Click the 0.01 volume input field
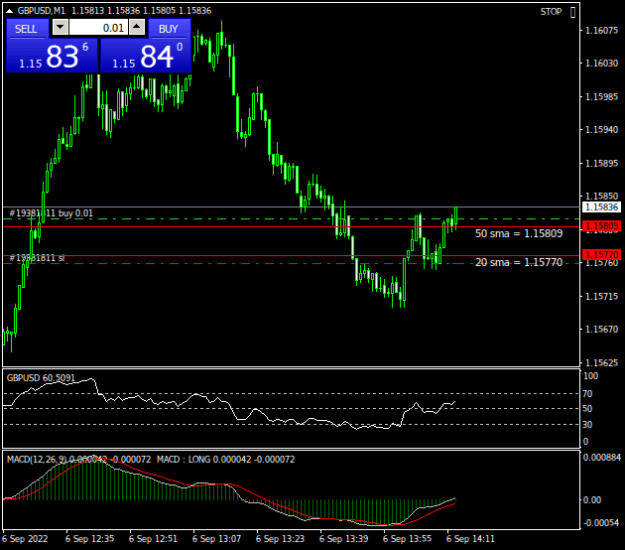The image size is (625, 550). point(98,28)
